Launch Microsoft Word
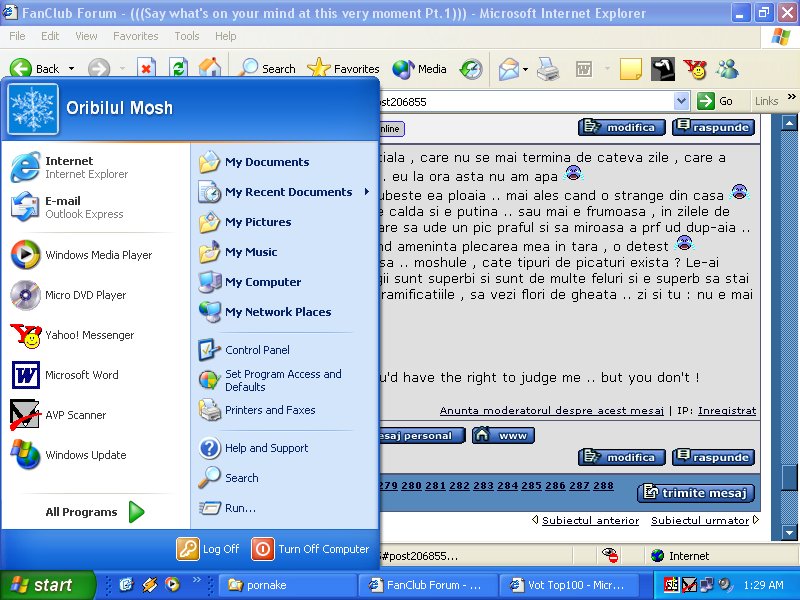Screen dimensions: 800x600 (95, 375)
